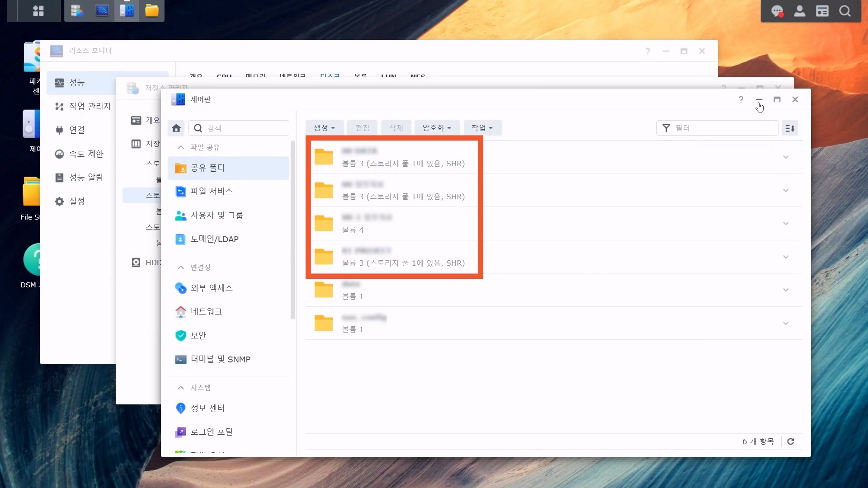Expand the first shared folder row
The height and width of the screenshot is (488, 868).
(786, 157)
